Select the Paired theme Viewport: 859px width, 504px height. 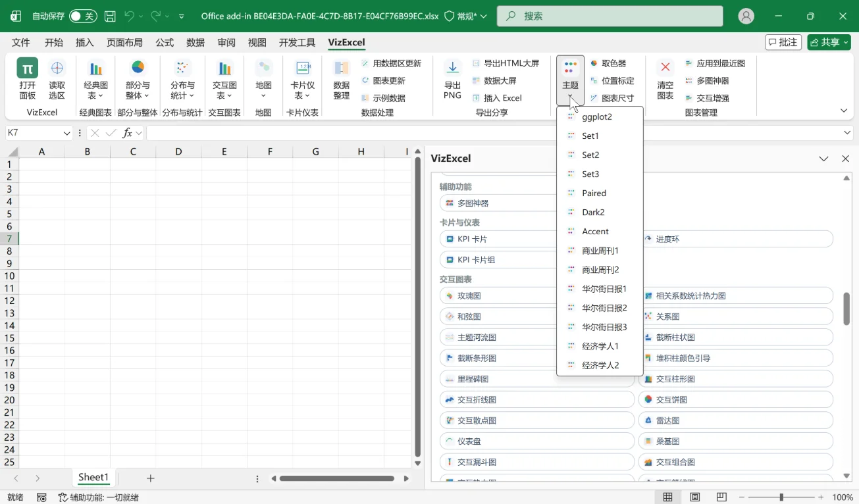coord(600,193)
